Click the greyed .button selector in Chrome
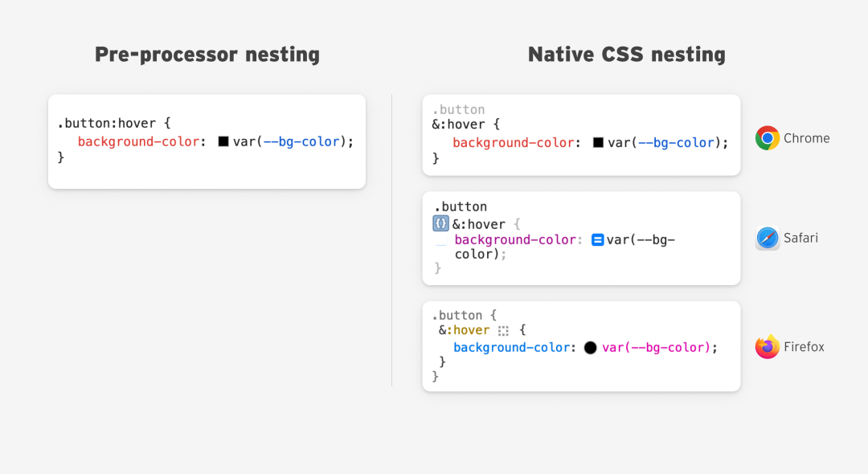The height and width of the screenshot is (474, 868). click(x=458, y=109)
